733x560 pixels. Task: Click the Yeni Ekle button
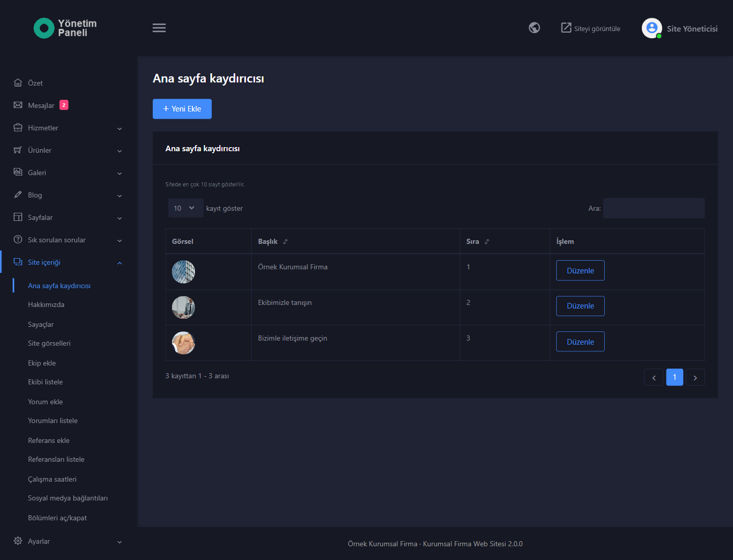[x=182, y=109]
